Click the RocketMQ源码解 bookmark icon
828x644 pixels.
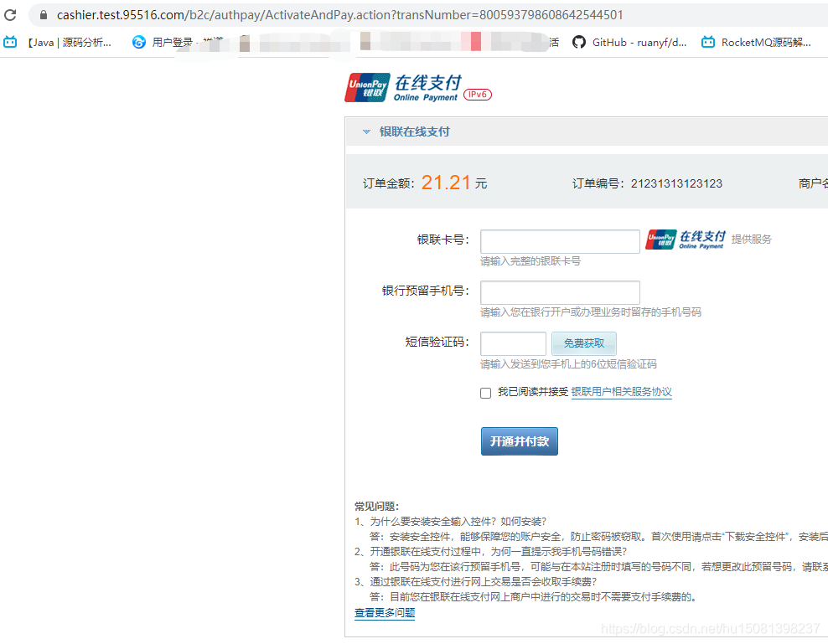(x=708, y=42)
